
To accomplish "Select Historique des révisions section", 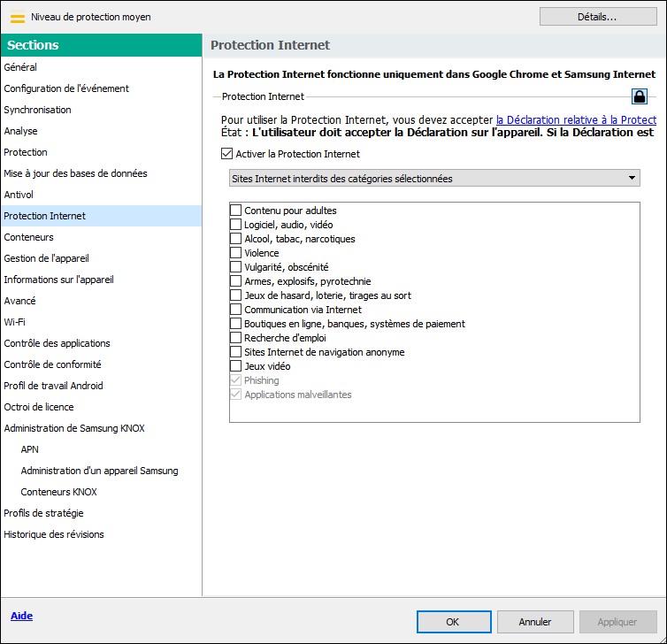I will 54,534.
